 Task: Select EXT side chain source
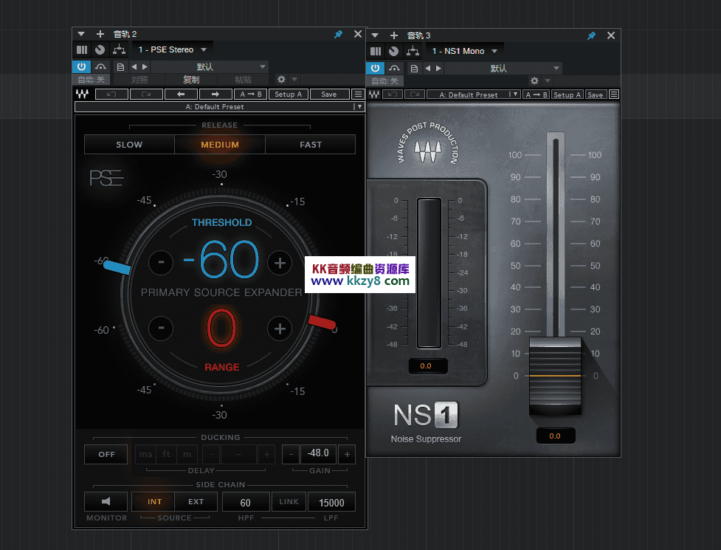[x=196, y=501]
